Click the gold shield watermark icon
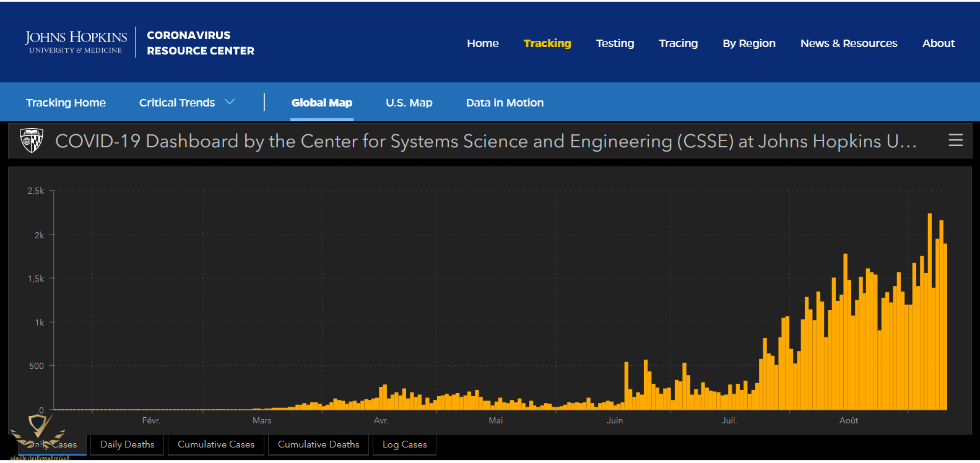The width and height of the screenshot is (980, 463). [x=38, y=427]
